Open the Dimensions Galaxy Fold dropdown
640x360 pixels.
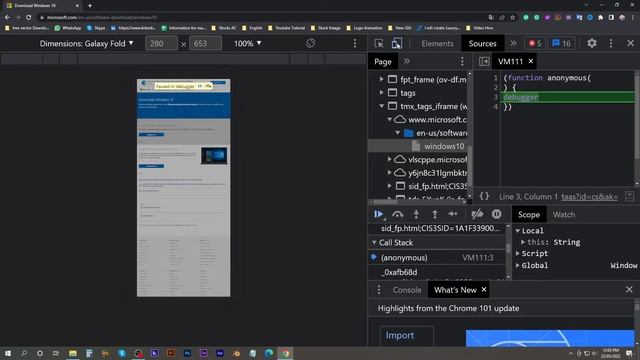pos(87,43)
